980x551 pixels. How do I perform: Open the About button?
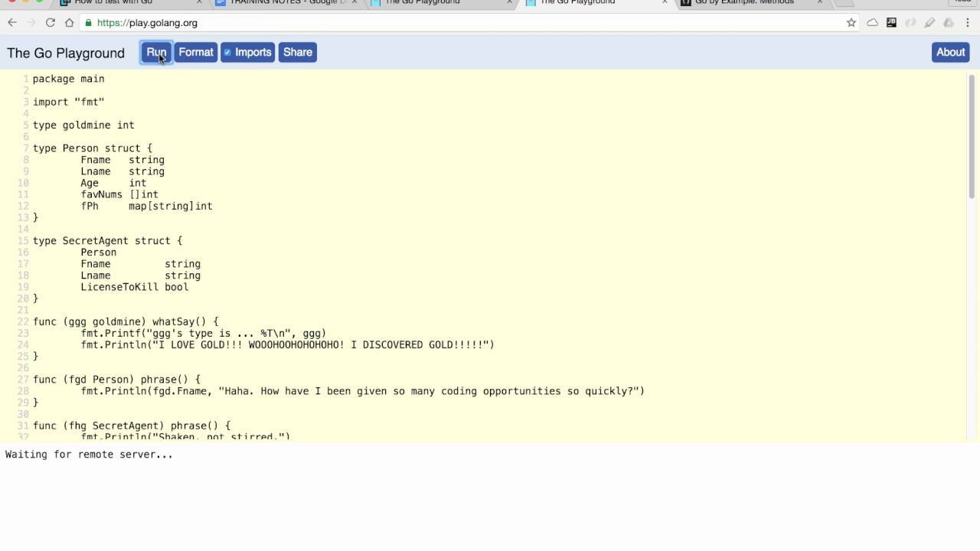(x=950, y=52)
